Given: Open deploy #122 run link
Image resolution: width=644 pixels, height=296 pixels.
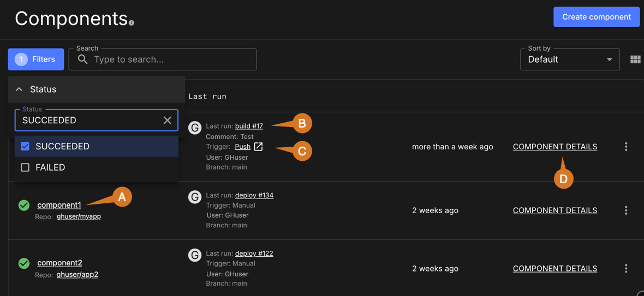Looking at the screenshot, I should point(254,253).
